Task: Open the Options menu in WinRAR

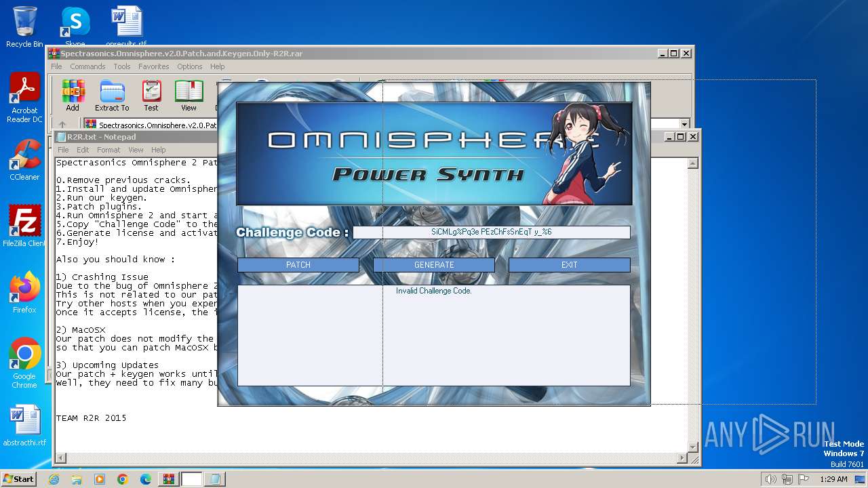Action: point(190,66)
